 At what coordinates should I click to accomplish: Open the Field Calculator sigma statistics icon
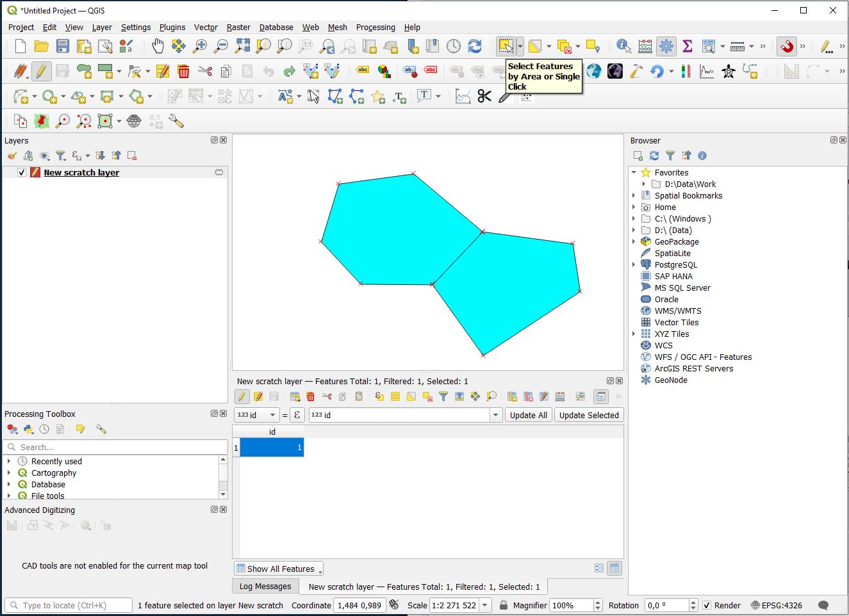click(688, 46)
